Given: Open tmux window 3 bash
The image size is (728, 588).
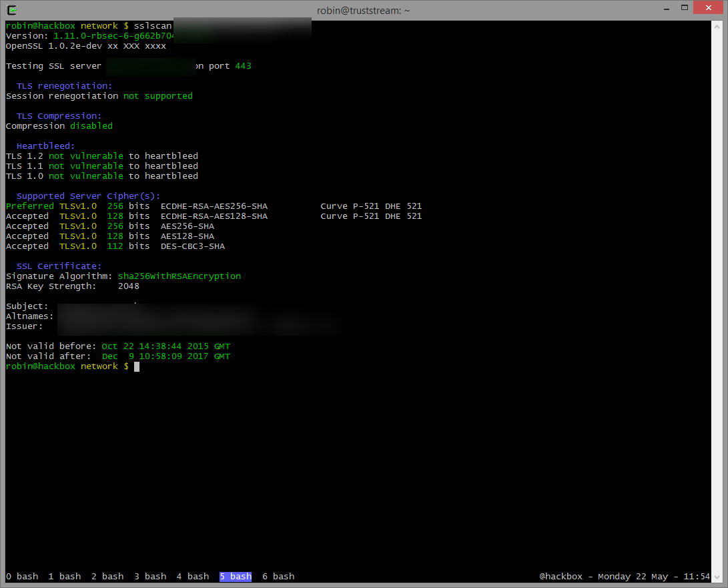Looking at the screenshot, I should click(x=150, y=577).
